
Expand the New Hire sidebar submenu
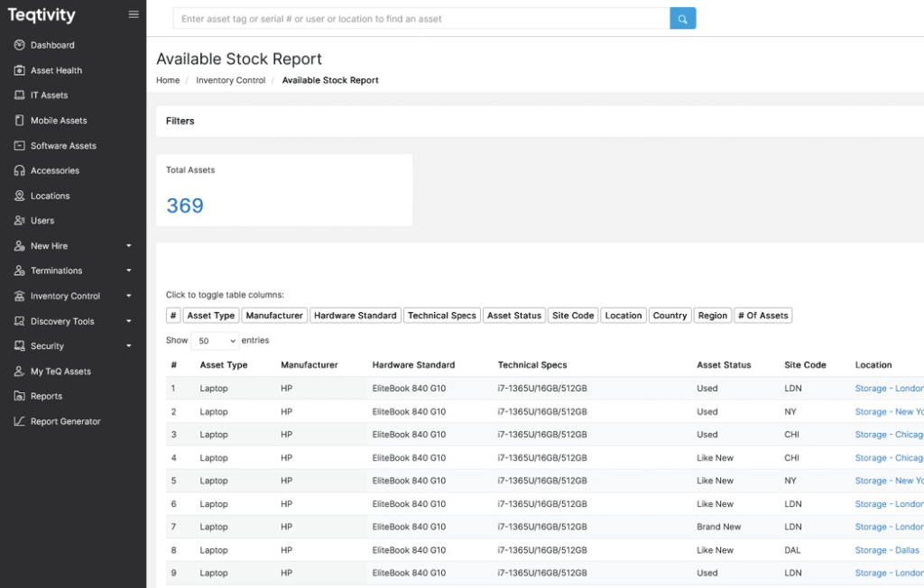[x=128, y=246]
